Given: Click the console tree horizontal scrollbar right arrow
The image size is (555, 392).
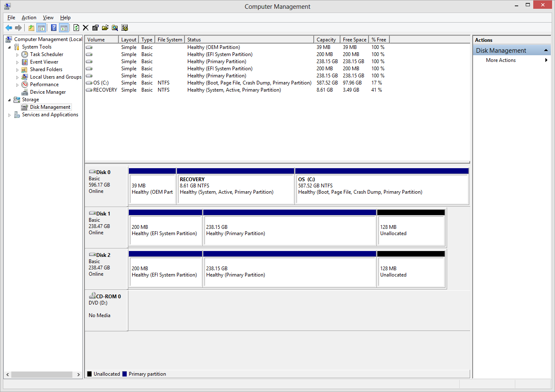Looking at the screenshot, I should 79,374.
